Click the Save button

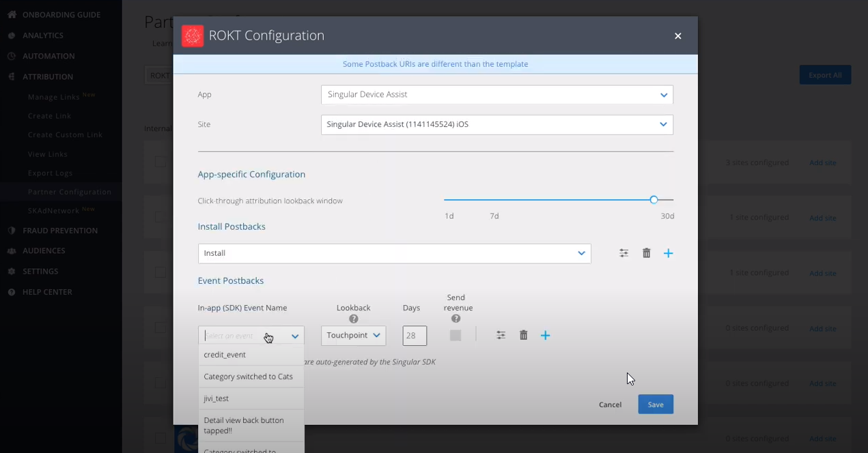pyautogui.click(x=656, y=405)
